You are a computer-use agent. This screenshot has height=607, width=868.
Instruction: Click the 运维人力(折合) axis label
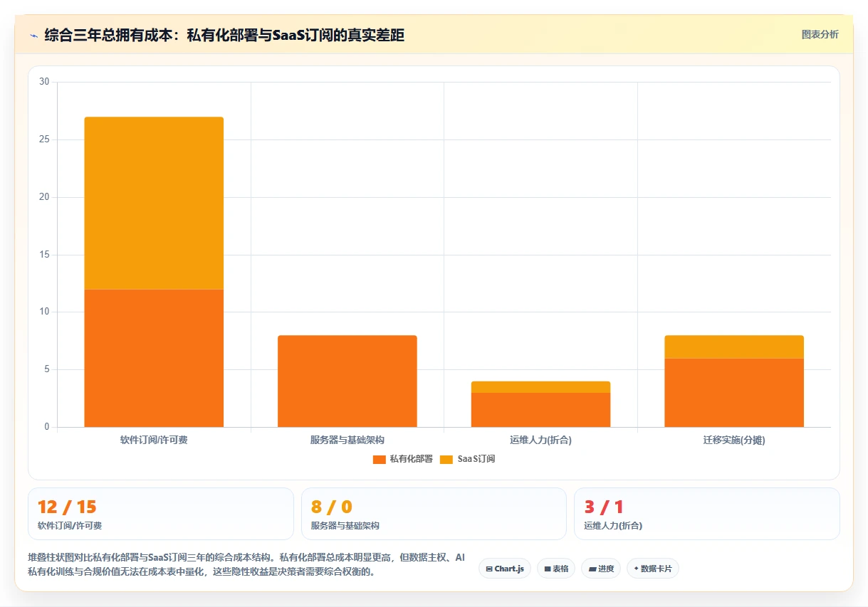(x=540, y=440)
